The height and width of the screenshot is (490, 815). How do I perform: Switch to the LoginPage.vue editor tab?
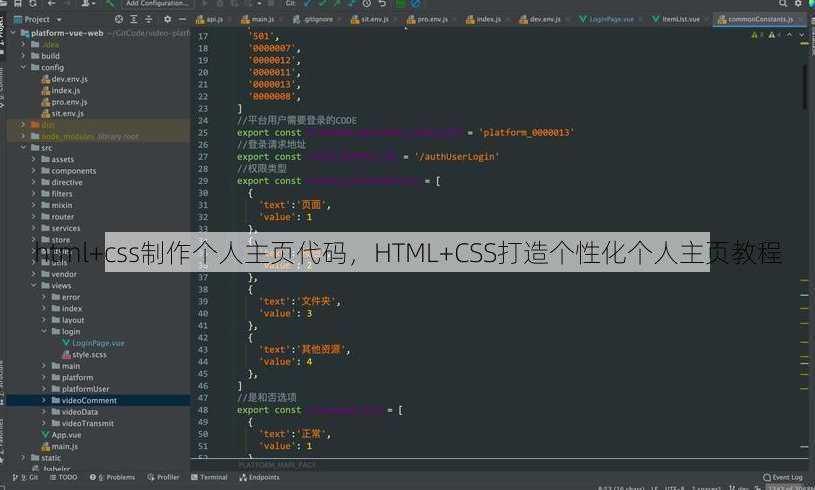pyautogui.click(x=607, y=19)
